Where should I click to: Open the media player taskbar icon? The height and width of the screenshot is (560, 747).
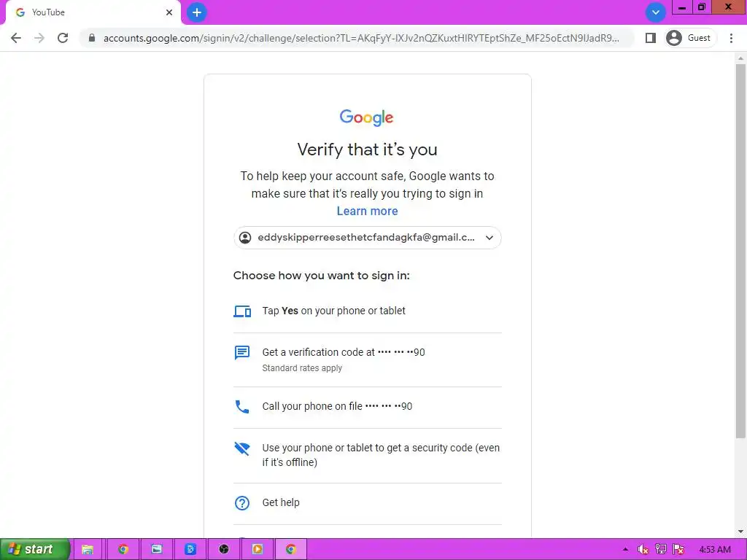[258, 550]
